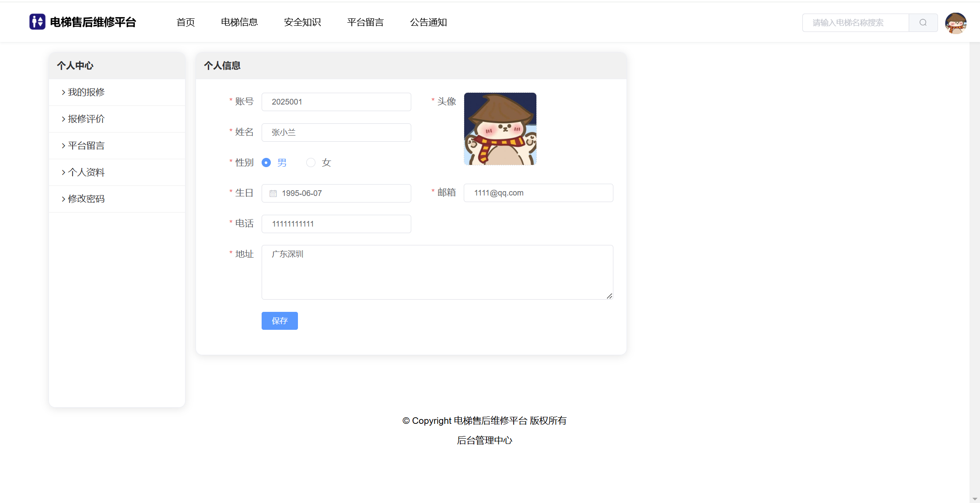Select the 女 gender radio button
The height and width of the screenshot is (503, 980).
point(311,163)
